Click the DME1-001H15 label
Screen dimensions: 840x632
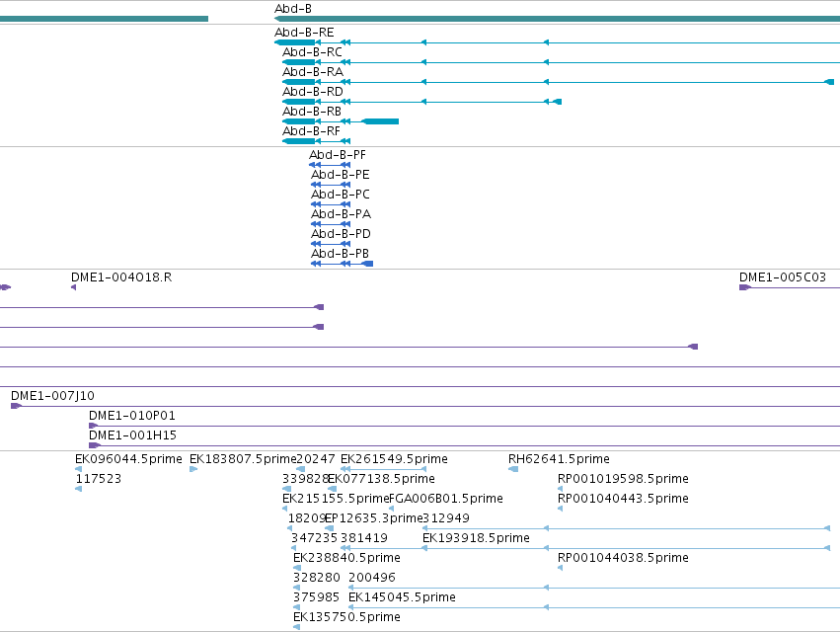click(x=132, y=435)
